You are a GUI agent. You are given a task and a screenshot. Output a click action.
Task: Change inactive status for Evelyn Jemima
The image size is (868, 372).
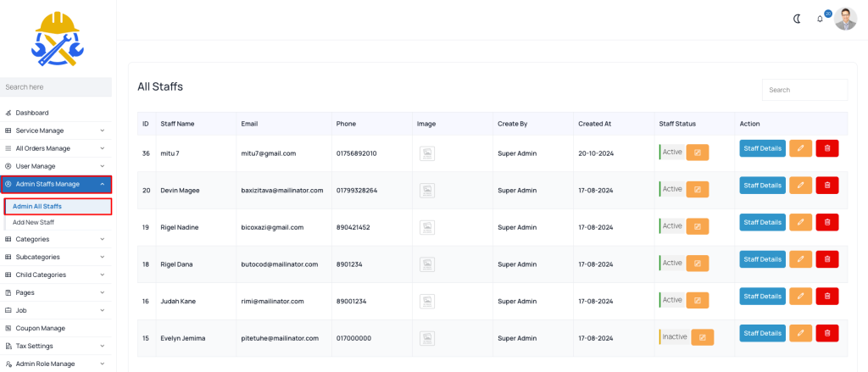[x=703, y=337]
